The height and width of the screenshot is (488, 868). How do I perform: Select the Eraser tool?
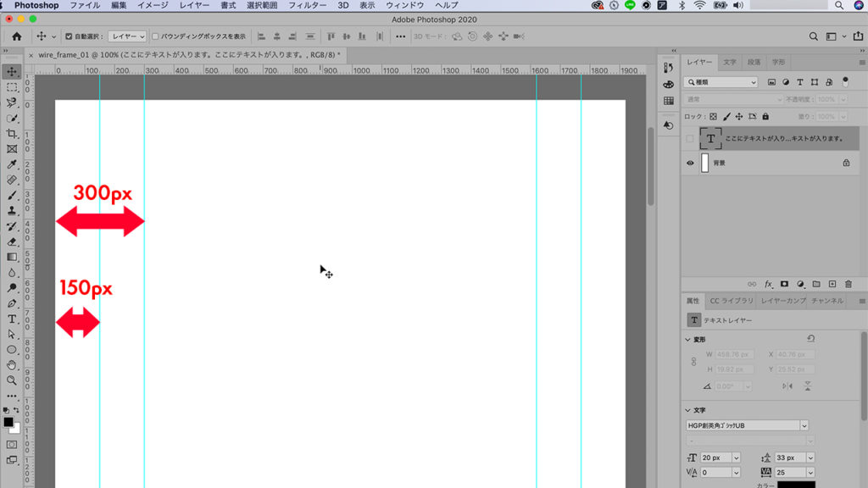tap(12, 241)
